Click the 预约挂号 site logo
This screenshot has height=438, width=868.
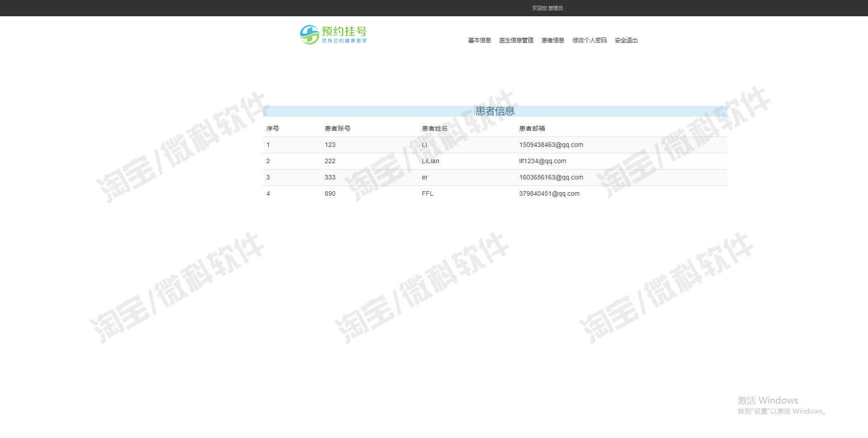333,35
